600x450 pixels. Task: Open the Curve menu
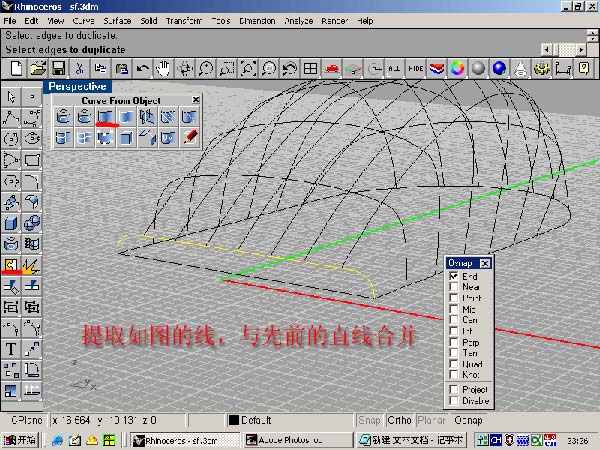click(83, 21)
